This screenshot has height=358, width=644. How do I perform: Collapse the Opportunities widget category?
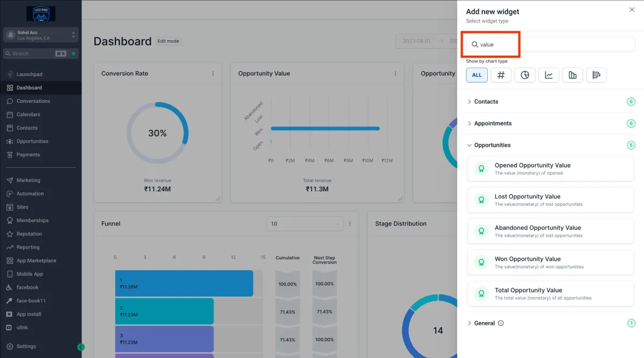492,145
